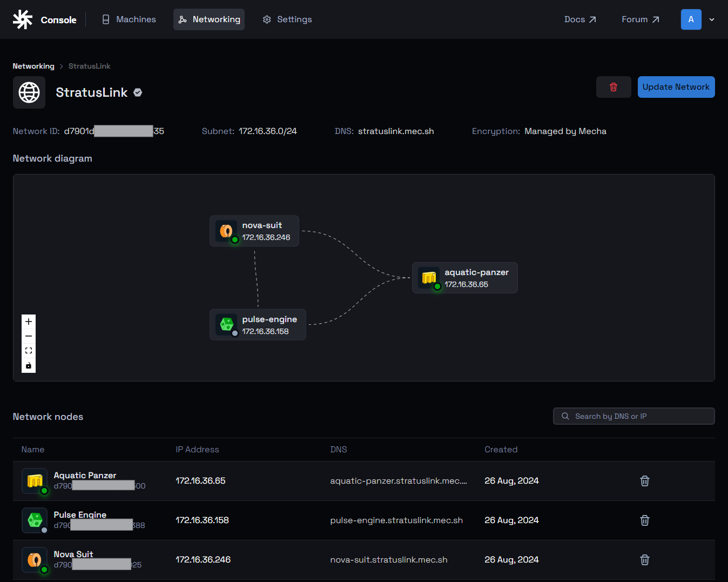Click the Networking breadcrumb link
Viewport: 728px width, 582px height.
click(x=33, y=66)
